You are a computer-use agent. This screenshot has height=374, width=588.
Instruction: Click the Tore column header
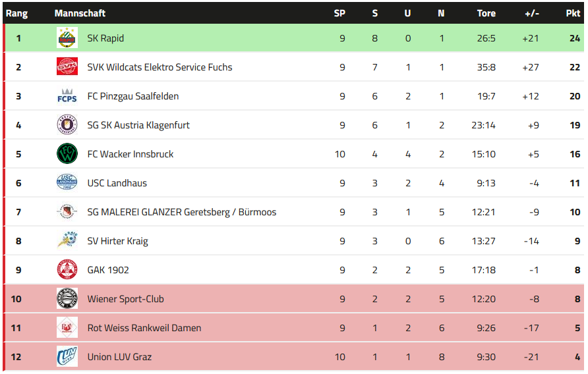(486, 13)
